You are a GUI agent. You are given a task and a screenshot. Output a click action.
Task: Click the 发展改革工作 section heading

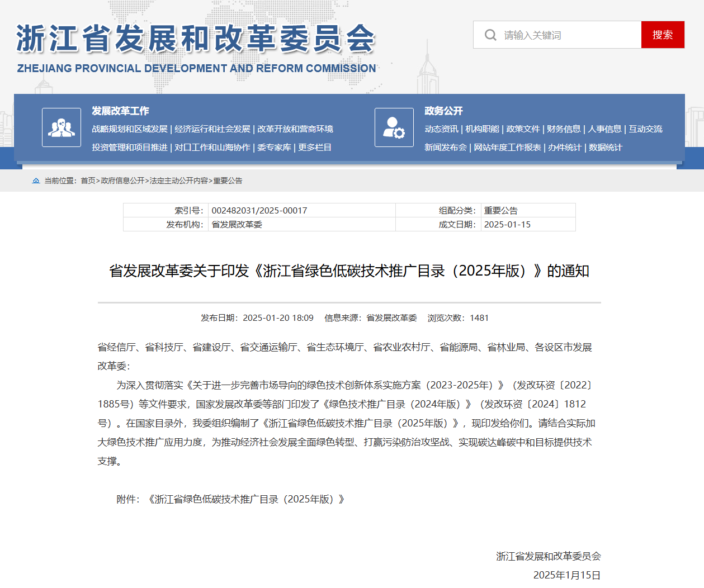point(121,111)
